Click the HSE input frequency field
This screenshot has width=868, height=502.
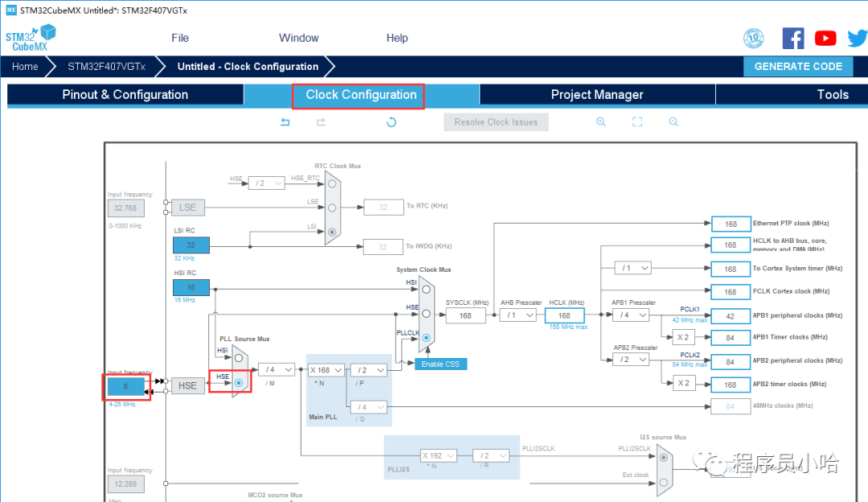[125, 387]
